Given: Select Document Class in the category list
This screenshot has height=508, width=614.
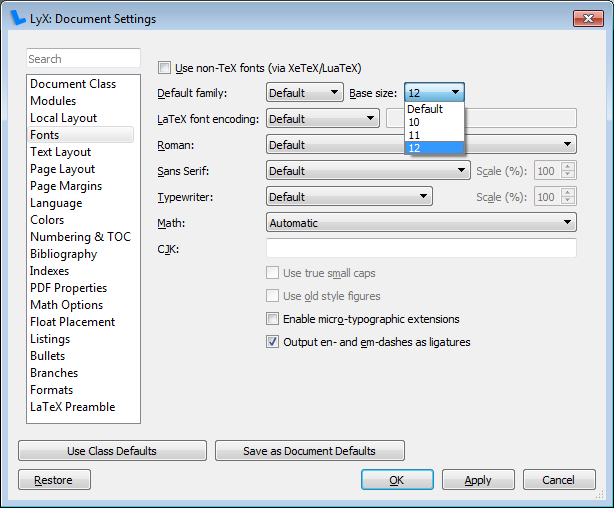Looking at the screenshot, I should point(73,83).
